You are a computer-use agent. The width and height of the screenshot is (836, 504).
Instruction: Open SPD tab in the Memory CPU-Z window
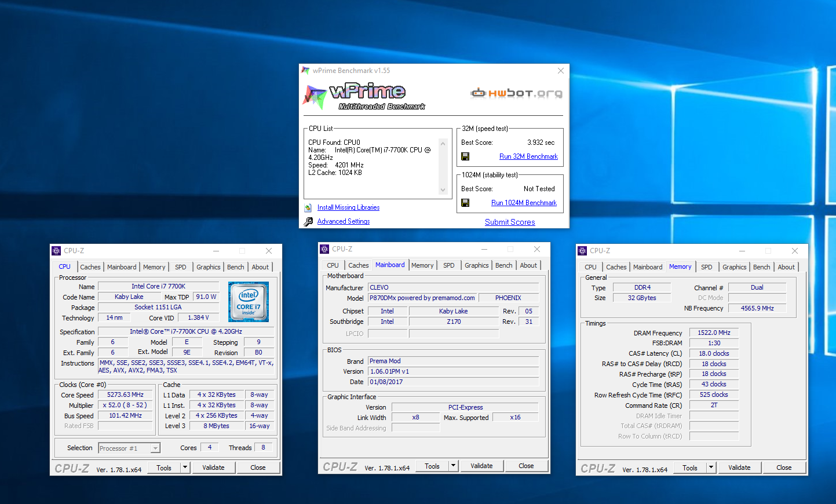click(706, 267)
